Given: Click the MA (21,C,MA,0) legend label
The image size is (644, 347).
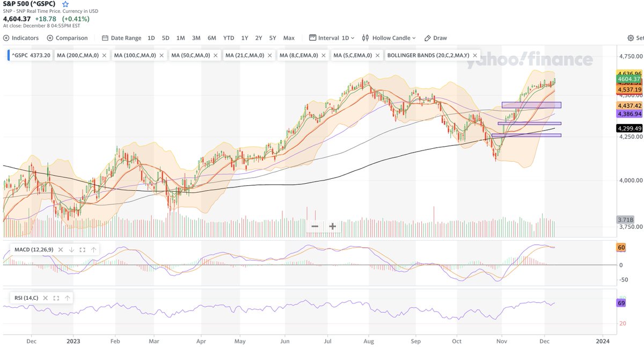Looking at the screenshot, I should point(245,55).
